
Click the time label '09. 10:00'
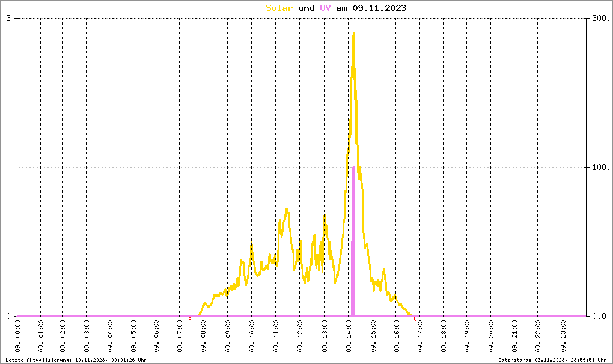tap(252, 336)
